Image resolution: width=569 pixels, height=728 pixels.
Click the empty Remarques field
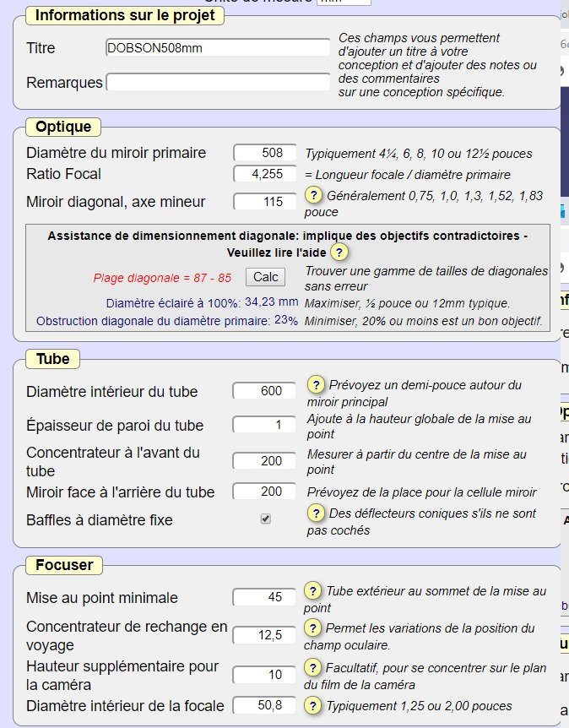pos(218,82)
